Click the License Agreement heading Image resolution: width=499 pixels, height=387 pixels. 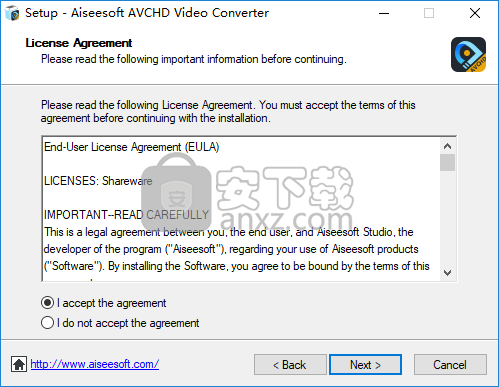pyautogui.click(x=79, y=43)
